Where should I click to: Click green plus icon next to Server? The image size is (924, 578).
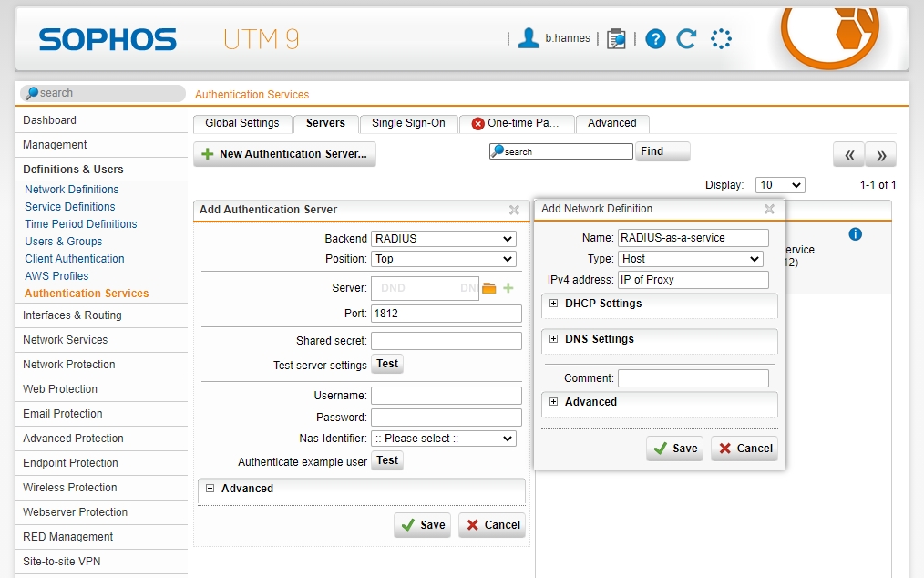click(x=508, y=288)
